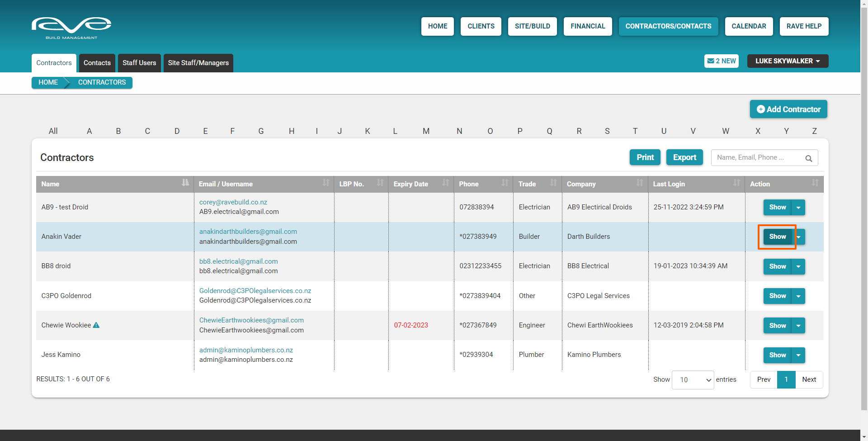The image size is (868, 441).
Task: Open Goldenrod@C3POlegalservices.co.nz email link
Action: (x=255, y=291)
